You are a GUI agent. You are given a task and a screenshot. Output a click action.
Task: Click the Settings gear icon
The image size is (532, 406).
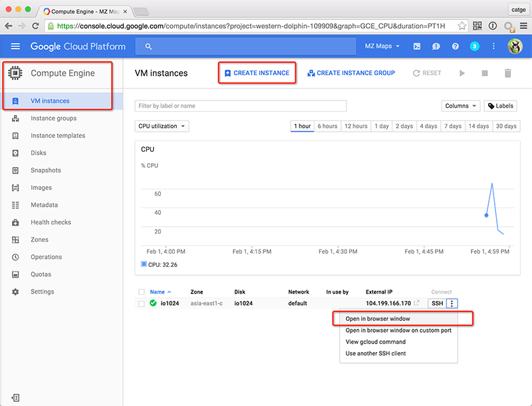(15, 292)
